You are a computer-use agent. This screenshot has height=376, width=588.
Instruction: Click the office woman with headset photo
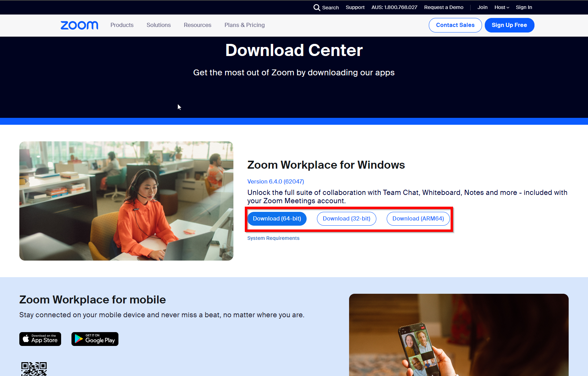126,201
